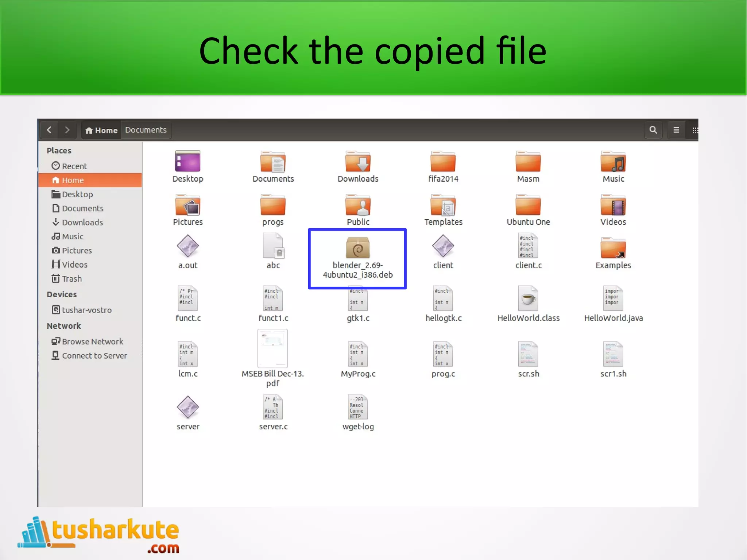Select the blender_2.69 deb package file
Viewport: 747px width, 560px height.
pyautogui.click(x=358, y=258)
